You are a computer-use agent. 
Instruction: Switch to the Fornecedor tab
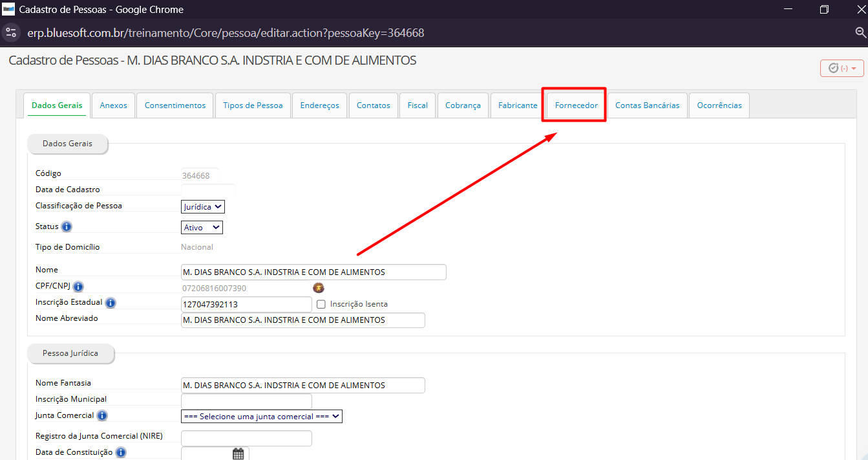pyautogui.click(x=577, y=105)
